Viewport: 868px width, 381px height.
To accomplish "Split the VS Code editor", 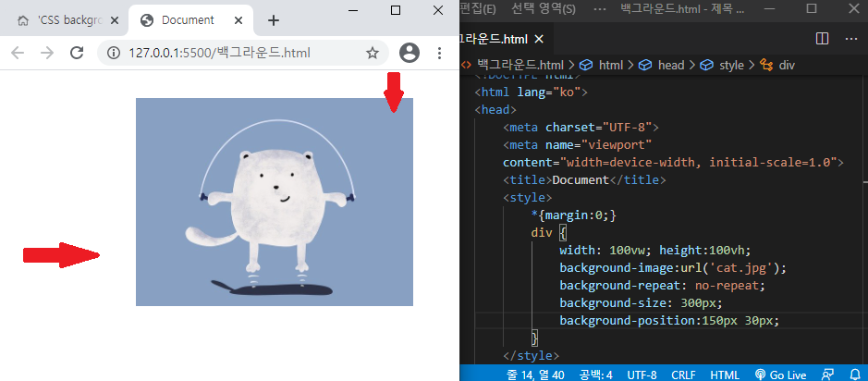I will pyautogui.click(x=822, y=39).
